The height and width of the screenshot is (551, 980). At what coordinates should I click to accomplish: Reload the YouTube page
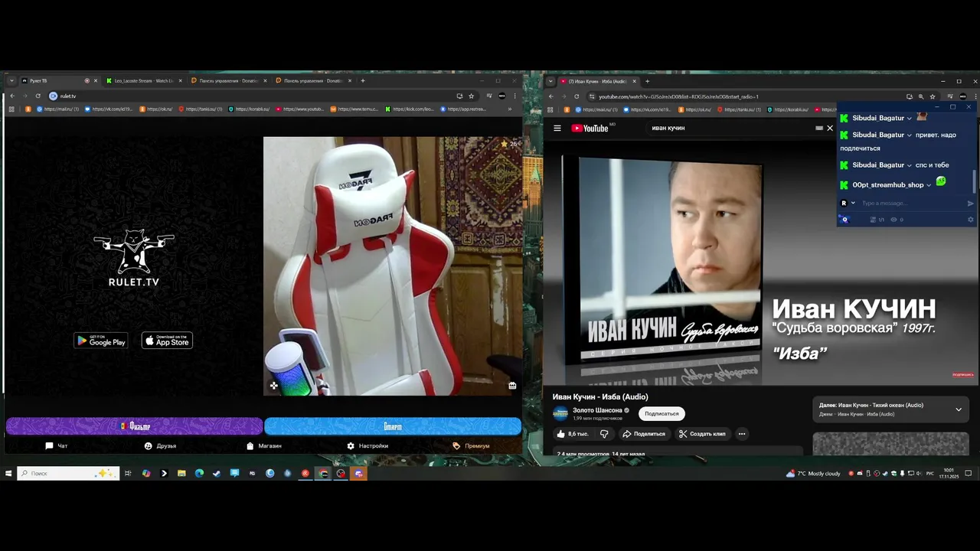(577, 96)
